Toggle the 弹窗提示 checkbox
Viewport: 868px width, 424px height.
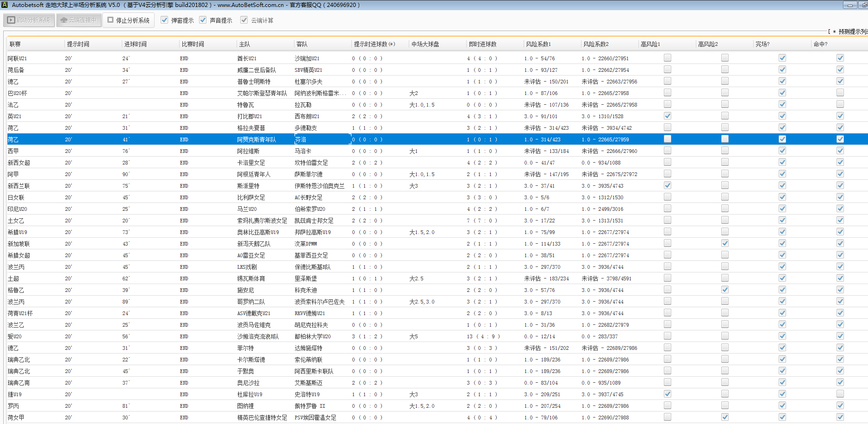pos(164,20)
